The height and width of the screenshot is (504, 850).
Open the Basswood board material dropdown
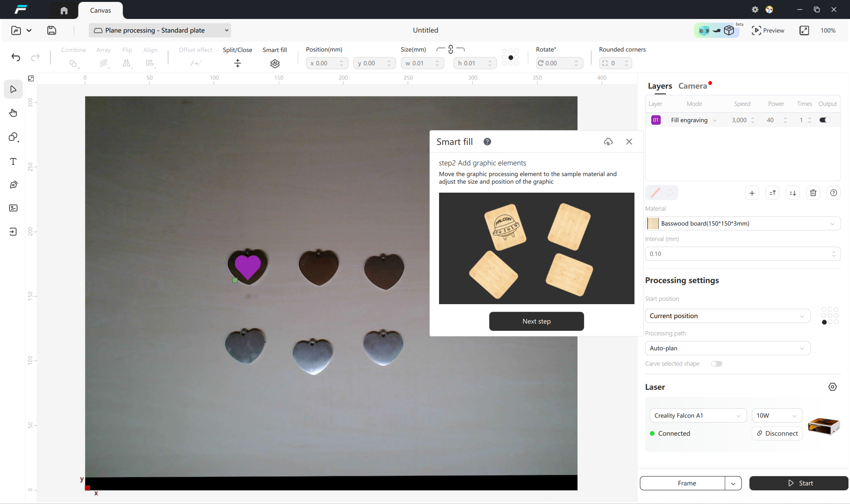click(x=743, y=223)
